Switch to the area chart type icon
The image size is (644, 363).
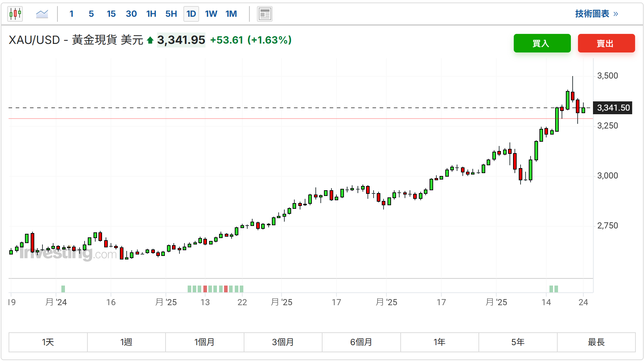coord(42,14)
